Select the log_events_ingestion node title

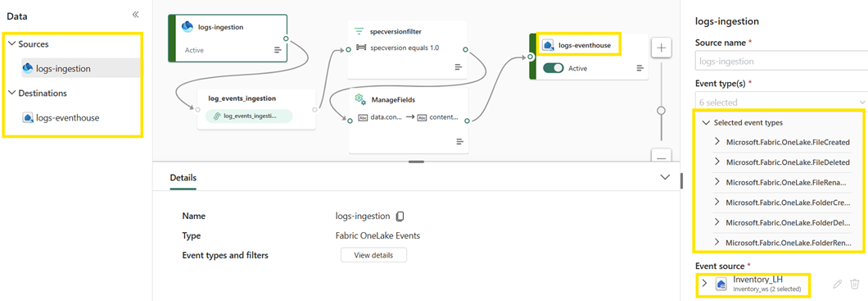242,98
